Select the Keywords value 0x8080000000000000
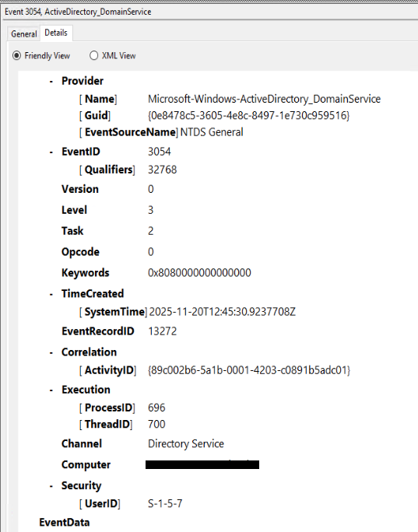Screen dimensions: 418x532 point(199,273)
